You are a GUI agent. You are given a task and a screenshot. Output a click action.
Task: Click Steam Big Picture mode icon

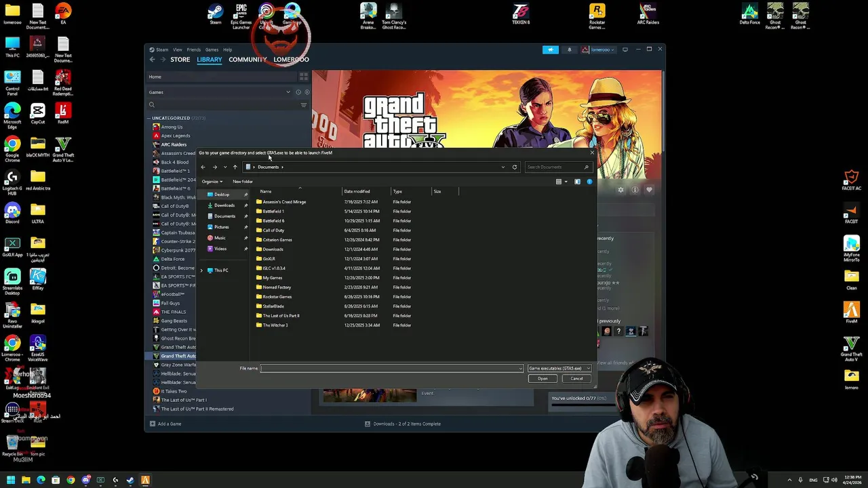pyautogui.click(x=625, y=49)
